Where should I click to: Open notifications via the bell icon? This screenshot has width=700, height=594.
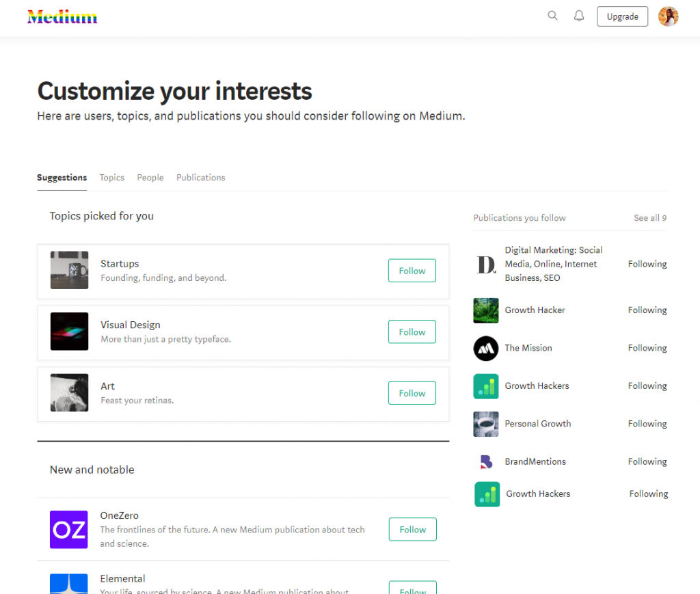pyautogui.click(x=578, y=15)
